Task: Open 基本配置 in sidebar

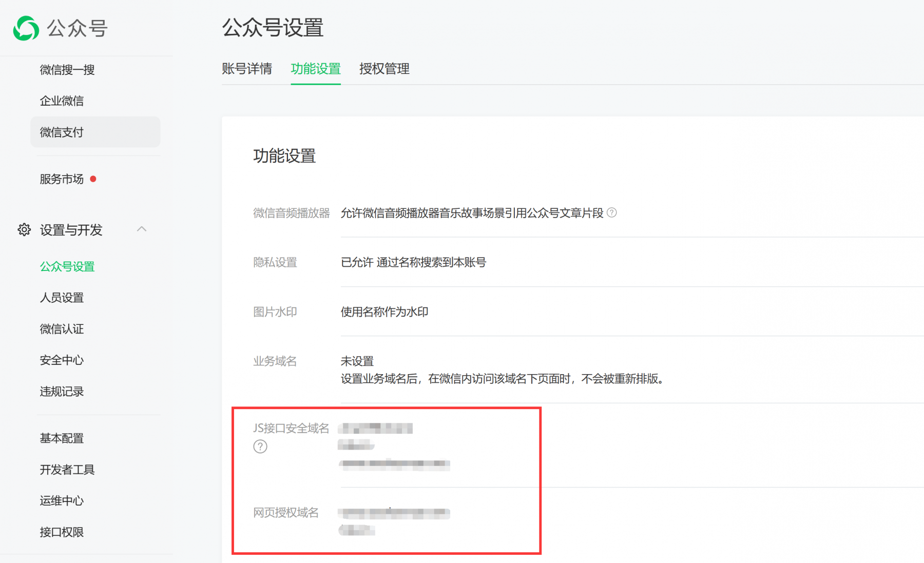Action: pyautogui.click(x=62, y=438)
